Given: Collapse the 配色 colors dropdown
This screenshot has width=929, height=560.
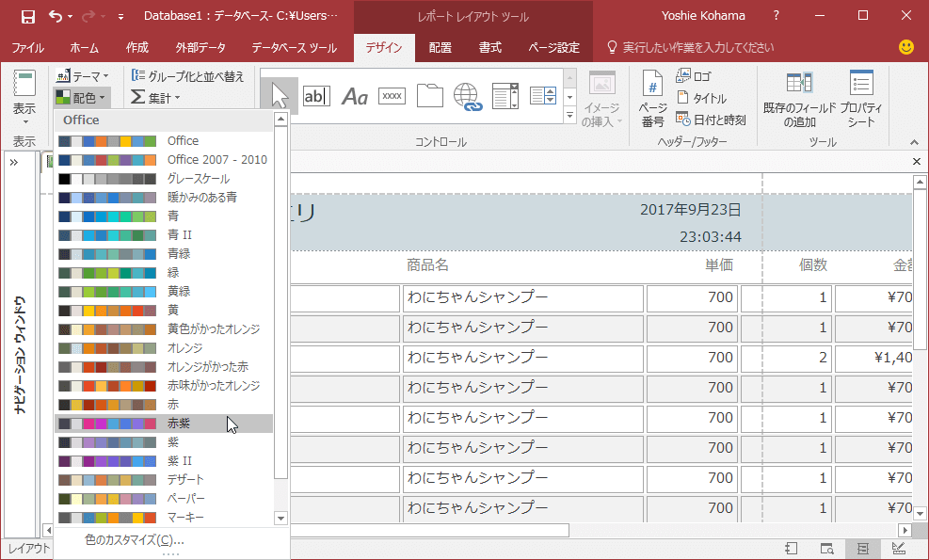Looking at the screenshot, I should pyautogui.click(x=82, y=97).
